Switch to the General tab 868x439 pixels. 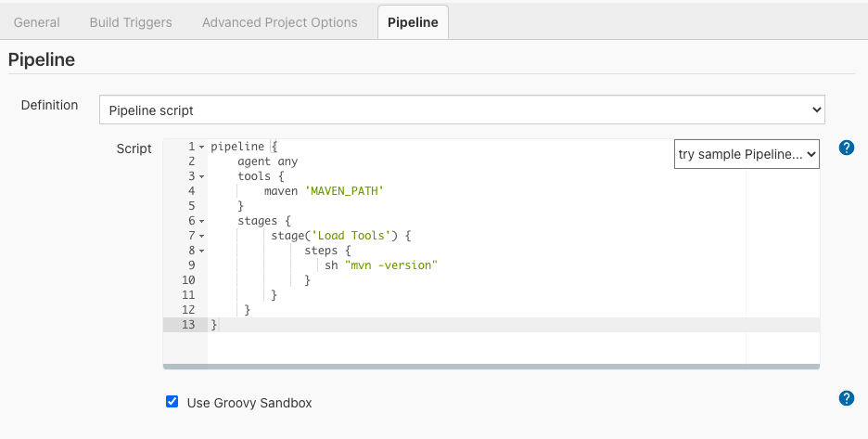pos(37,22)
